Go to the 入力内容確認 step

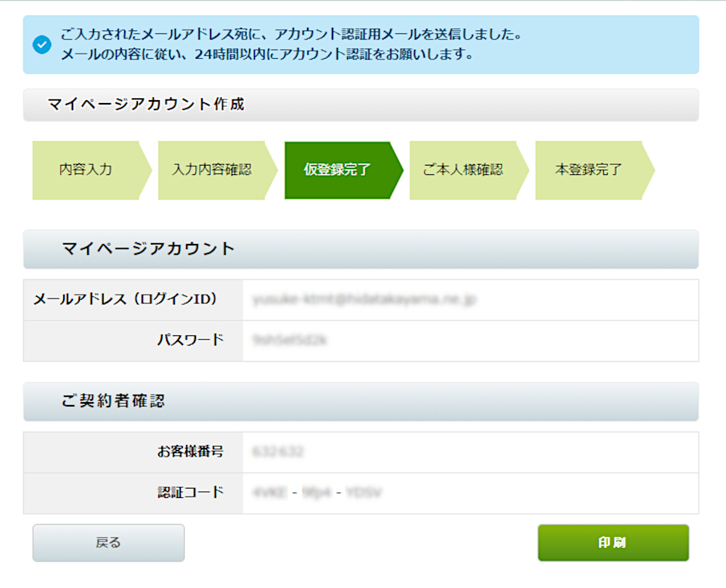[x=211, y=171]
